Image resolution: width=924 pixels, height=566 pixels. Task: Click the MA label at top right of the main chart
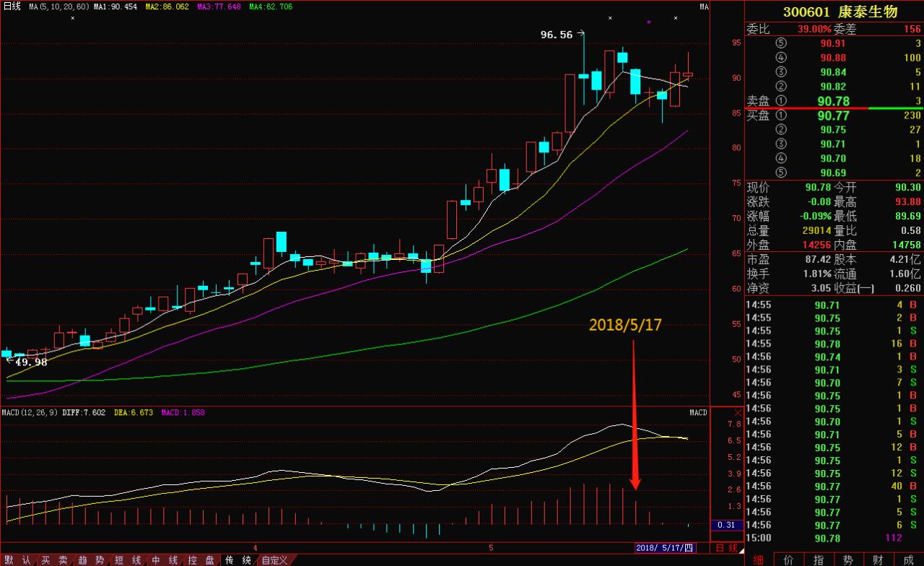coord(704,7)
